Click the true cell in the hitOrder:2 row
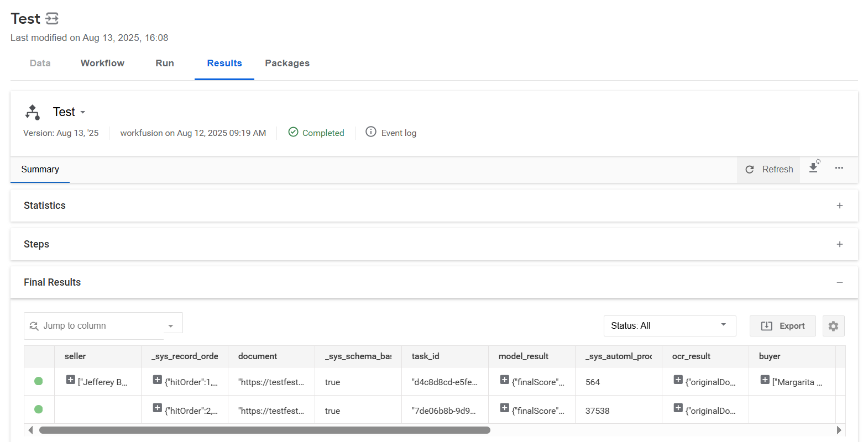This screenshot has width=868, height=442. pyautogui.click(x=358, y=411)
